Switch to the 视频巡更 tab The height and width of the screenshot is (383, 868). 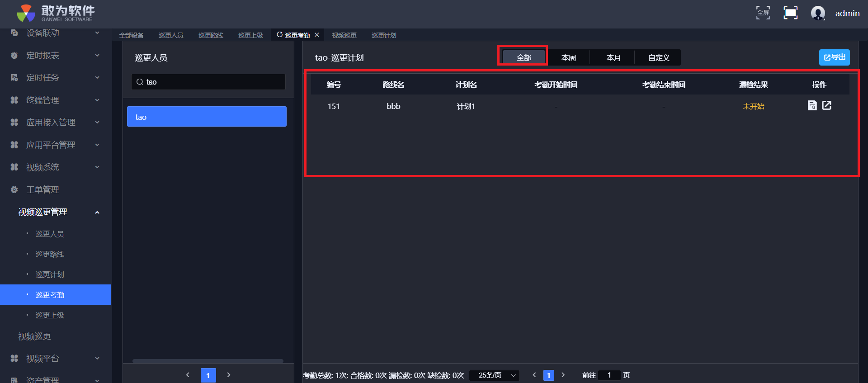344,35
